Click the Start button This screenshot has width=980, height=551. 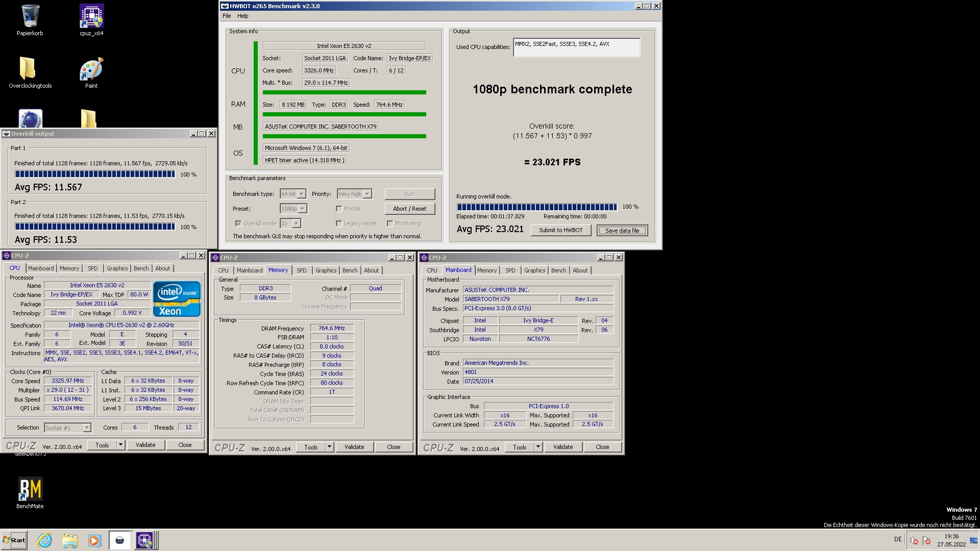tap(14, 540)
